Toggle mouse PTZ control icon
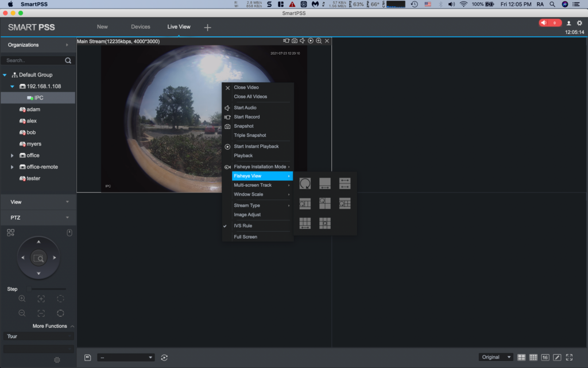The width and height of the screenshot is (588, 368). [x=69, y=233]
